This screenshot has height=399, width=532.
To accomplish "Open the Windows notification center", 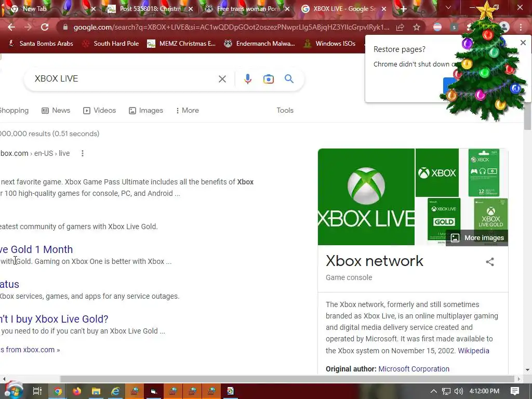I will click(515, 391).
